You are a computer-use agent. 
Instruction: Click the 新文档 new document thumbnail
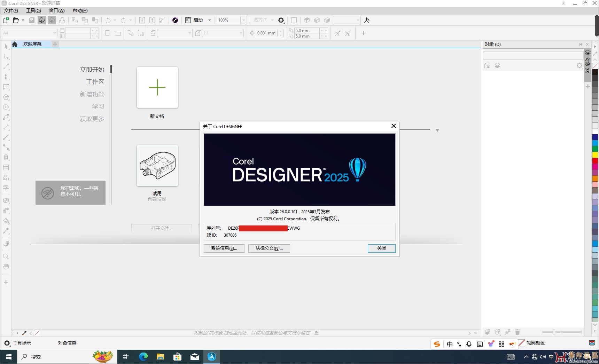click(157, 87)
